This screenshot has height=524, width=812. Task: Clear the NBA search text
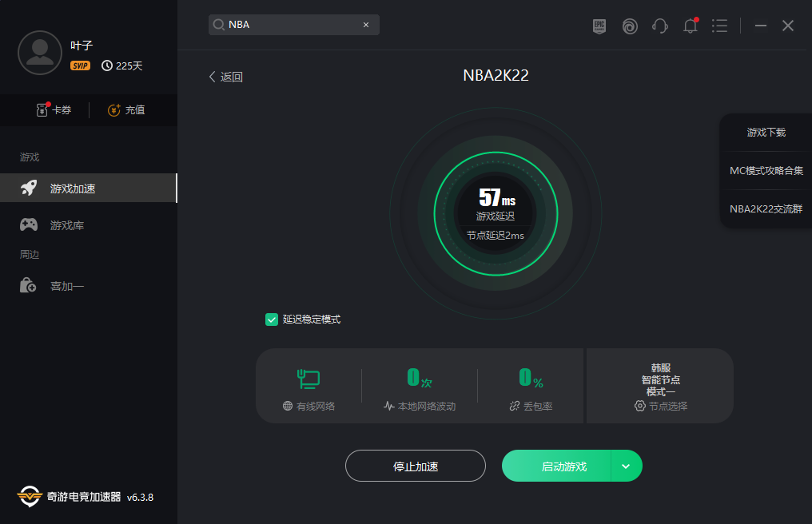pos(366,25)
